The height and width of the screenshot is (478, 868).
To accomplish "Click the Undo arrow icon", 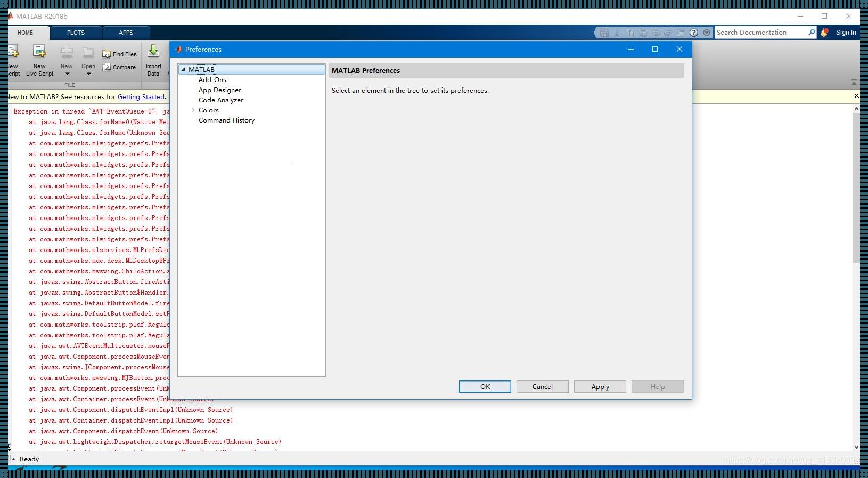I will point(656,33).
